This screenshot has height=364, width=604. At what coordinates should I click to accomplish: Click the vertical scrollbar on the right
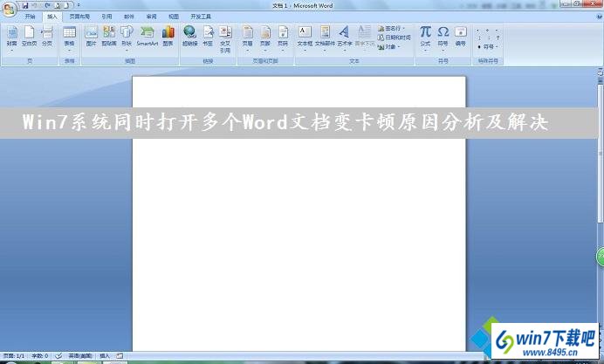point(601,155)
